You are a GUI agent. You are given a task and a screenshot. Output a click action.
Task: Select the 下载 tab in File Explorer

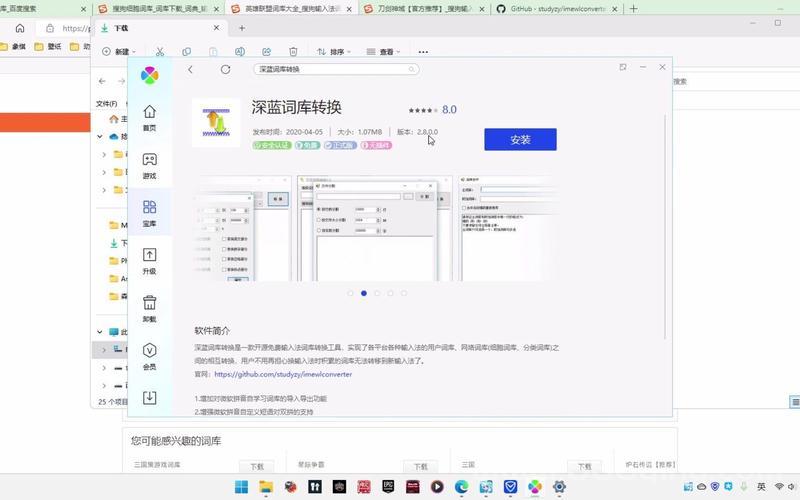click(158, 28)
